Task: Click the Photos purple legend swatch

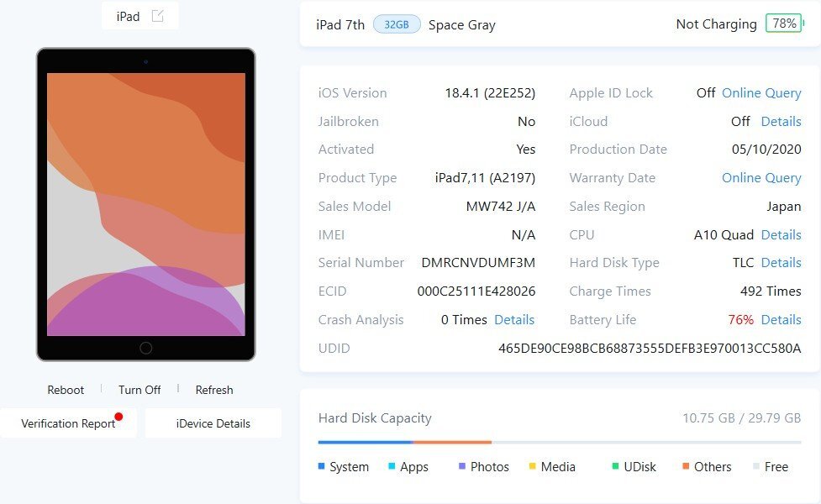Action: click(x=462, y=466)
